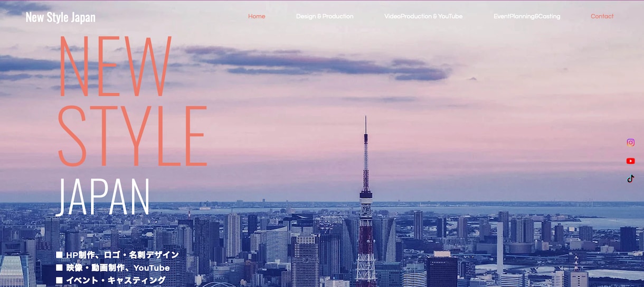The width and height of the screenshot is (644, 287).
Task: Click the HP制作、ロゴ・名刺デザイン line
Action: coord(117,255)
